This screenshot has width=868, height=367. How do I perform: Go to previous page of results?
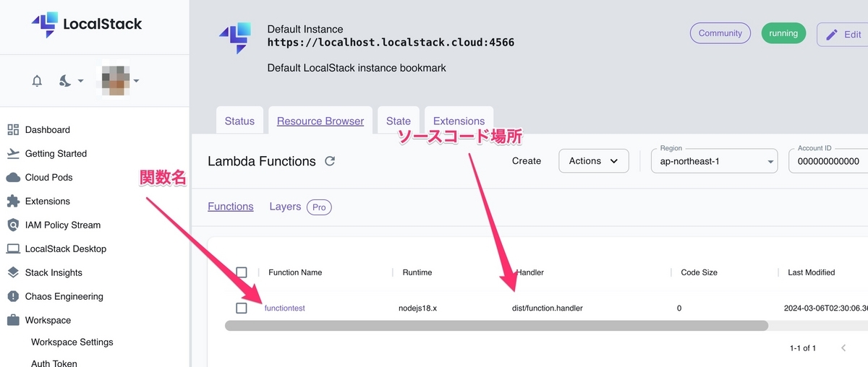point(843,348)
